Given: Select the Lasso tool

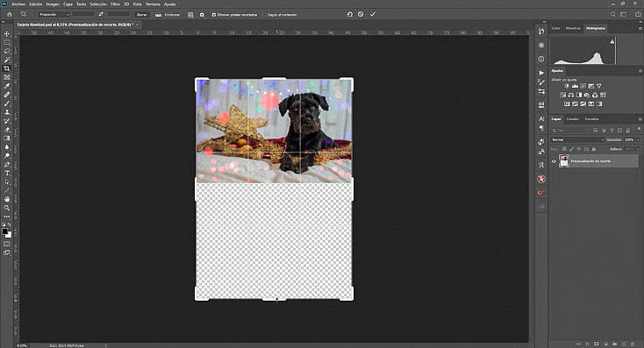Looking at the screenshot, I should pos(7,52).
